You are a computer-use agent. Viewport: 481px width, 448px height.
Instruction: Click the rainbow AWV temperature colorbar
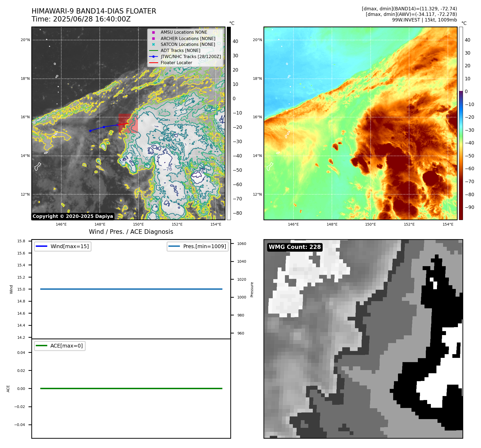tap(461, 123)
